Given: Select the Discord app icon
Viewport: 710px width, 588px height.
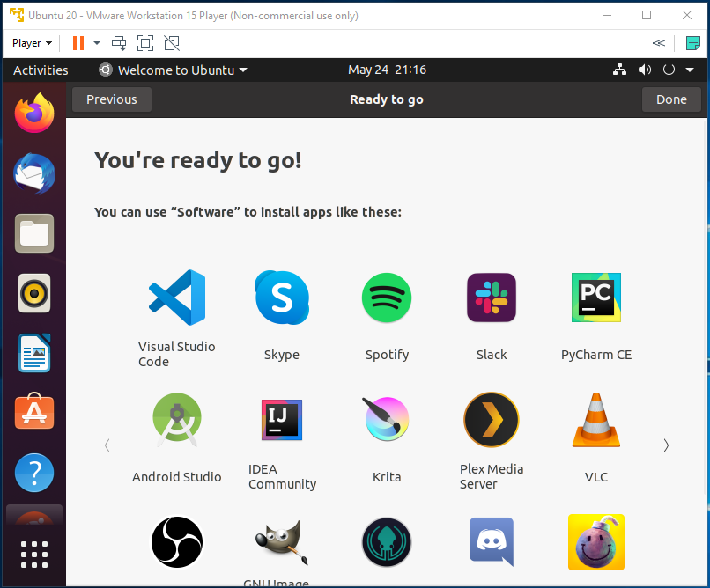Looking at the screenshot, I should [x=492, y=542].
